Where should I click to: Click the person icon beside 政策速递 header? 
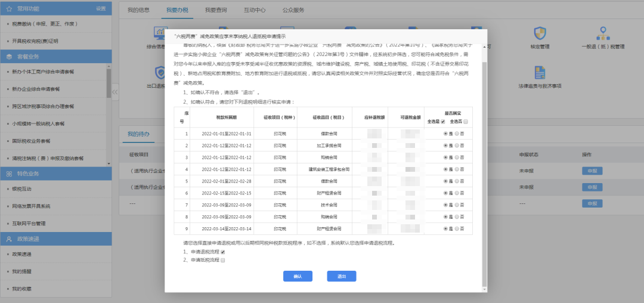pos(10,238)
